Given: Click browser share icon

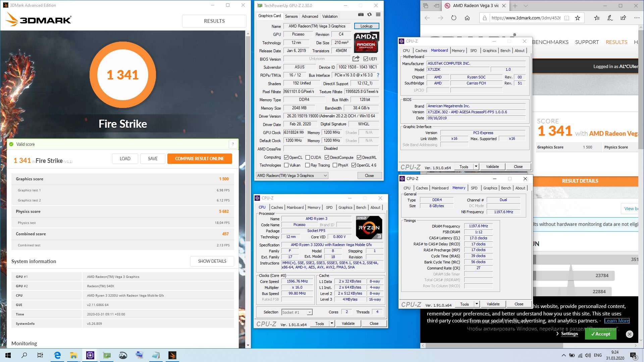Looking at the screenshot, I should (x=623, y=18).
